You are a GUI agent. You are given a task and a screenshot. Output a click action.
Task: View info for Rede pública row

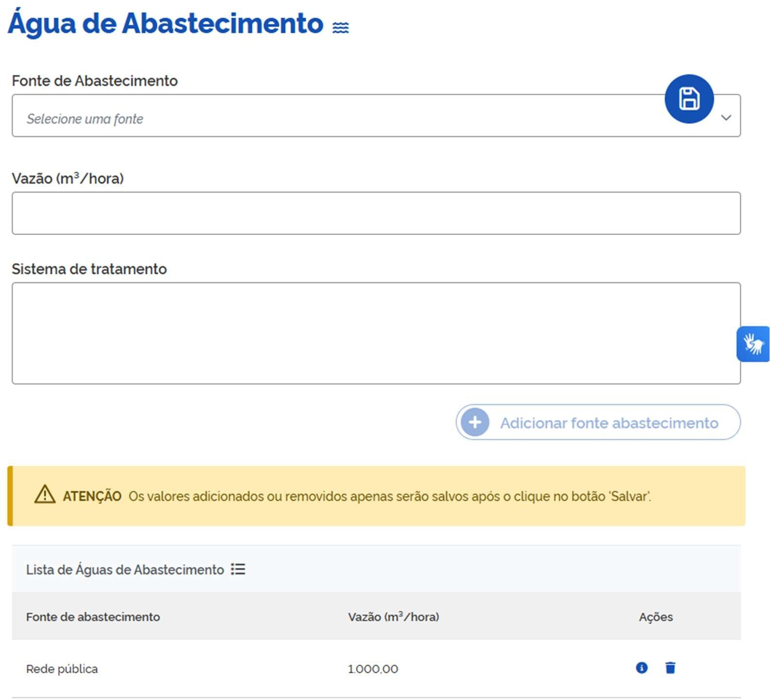click(642, 668)
